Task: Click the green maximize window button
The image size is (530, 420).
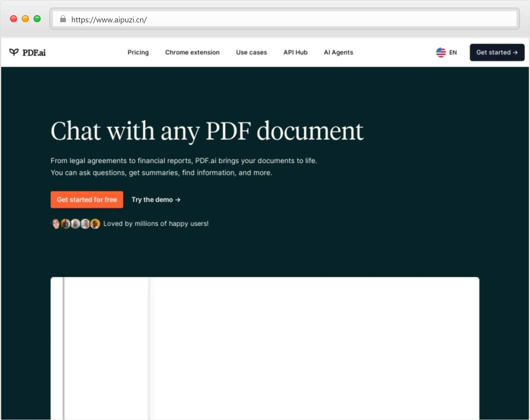Action: (x=37, y=19)
